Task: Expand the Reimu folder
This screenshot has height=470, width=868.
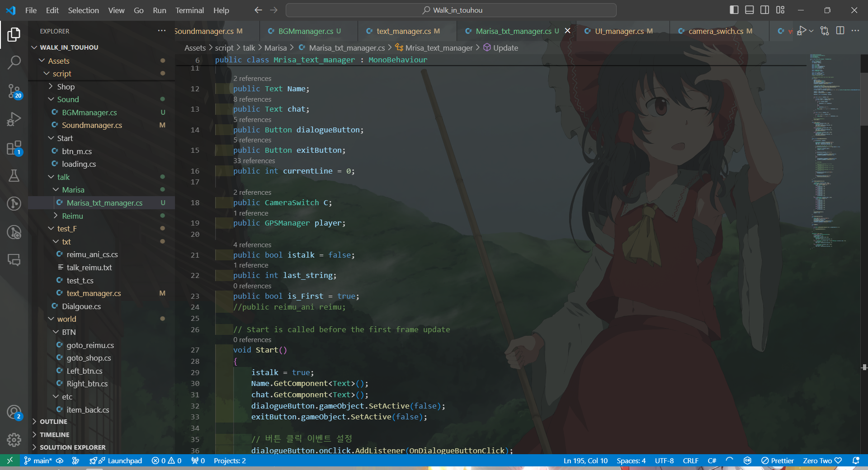Action: (101, 216)
